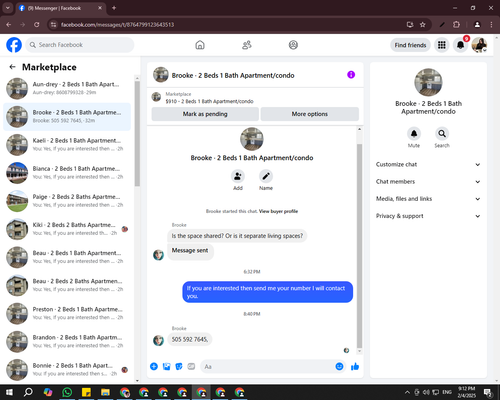Open the apps grid menu icon
This screenshot has width=500, height=400.
442,45
